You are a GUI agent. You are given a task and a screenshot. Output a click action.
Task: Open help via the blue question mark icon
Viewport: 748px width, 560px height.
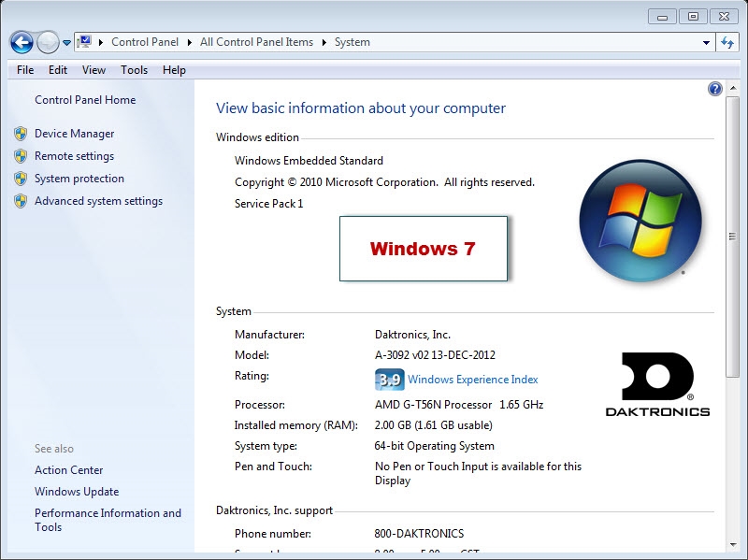click(x=714, y=89)
